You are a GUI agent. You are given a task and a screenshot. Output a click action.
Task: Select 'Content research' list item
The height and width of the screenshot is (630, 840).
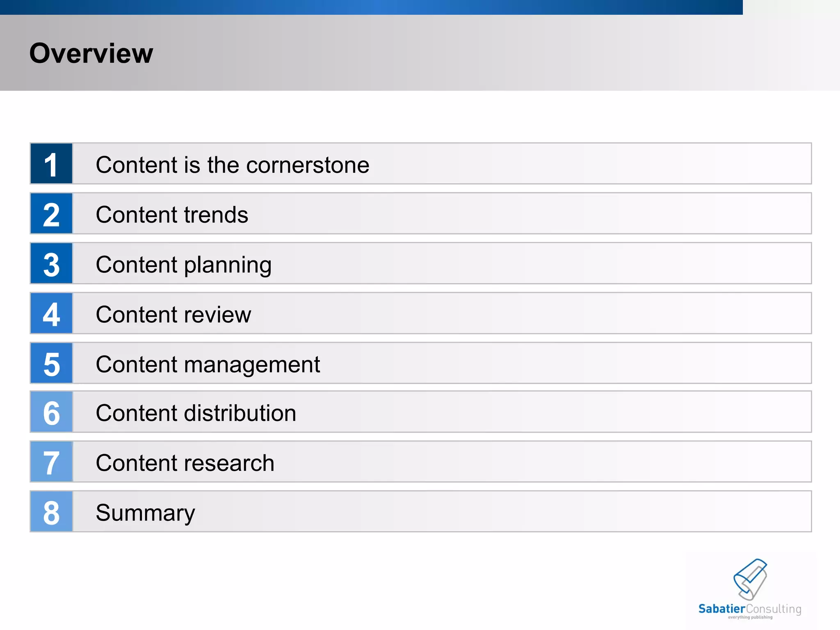pyautogui.click(x=185, y=463)
